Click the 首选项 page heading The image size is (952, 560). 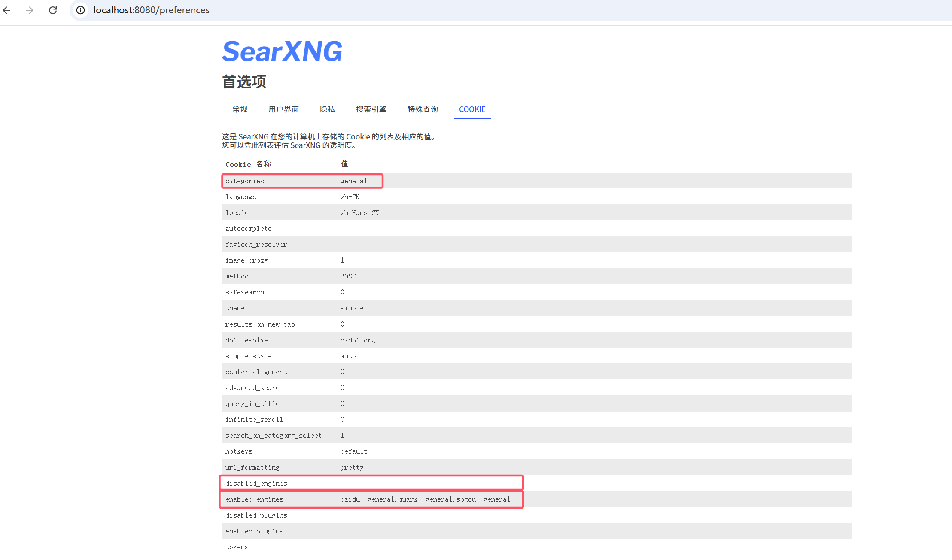243,82
